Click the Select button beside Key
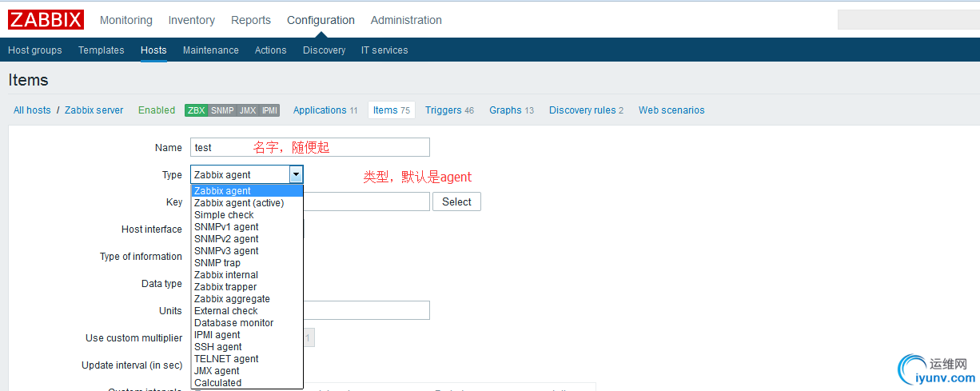 (456, 201)
